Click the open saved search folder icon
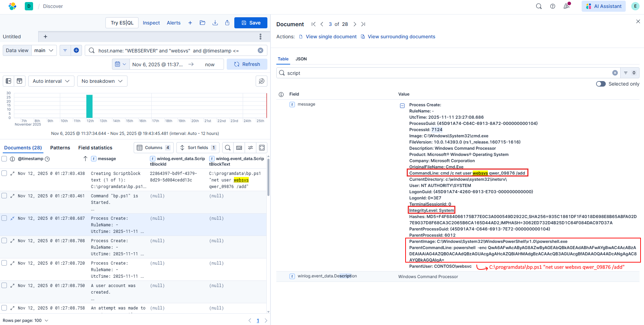The image size is (644, 325). pos(202,23)
